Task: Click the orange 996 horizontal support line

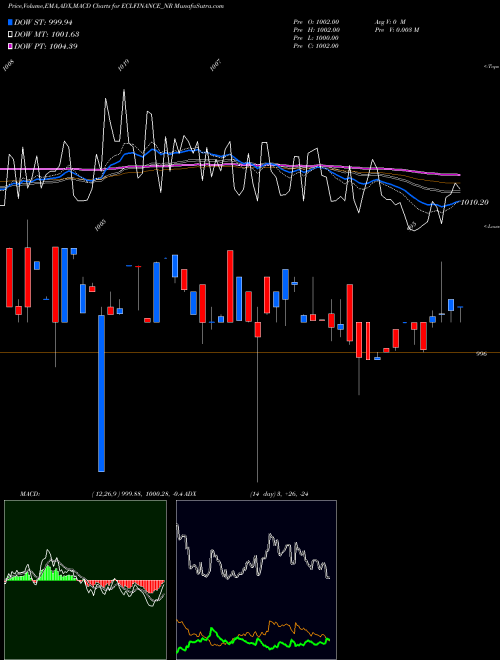Action: [250, 352]
